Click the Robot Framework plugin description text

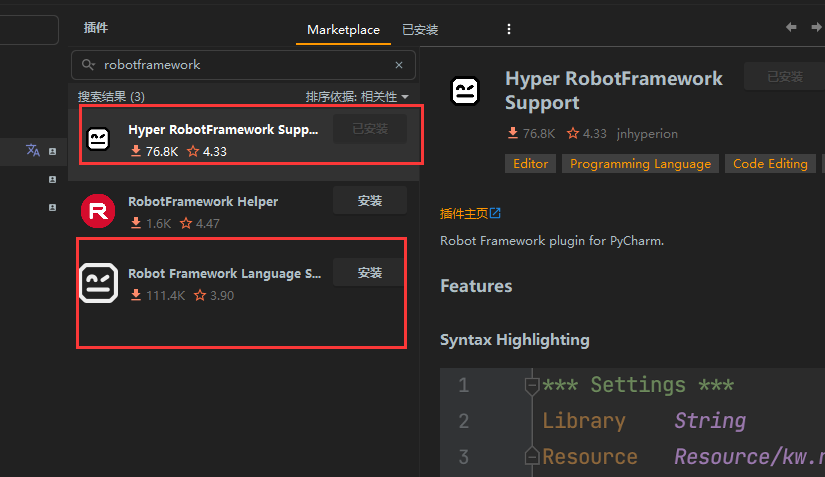[x=552, y=241]
